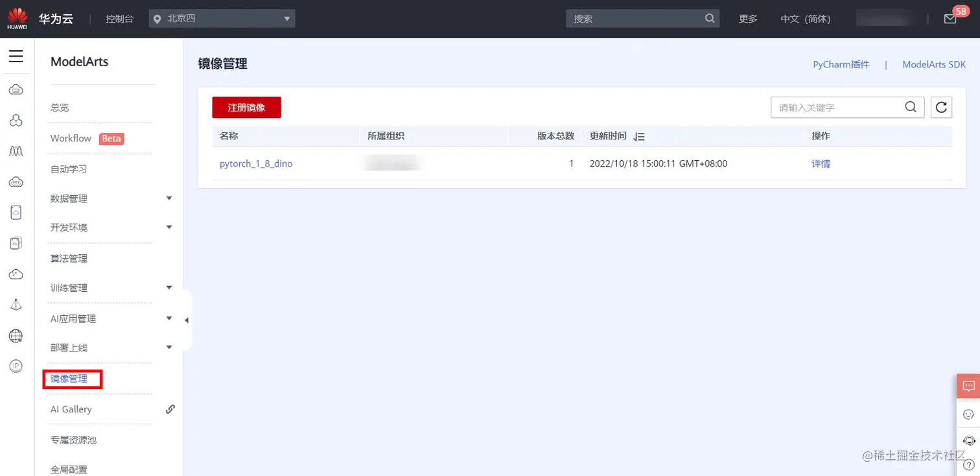Screen dimensions: 980x476
Task: Click the 版本总数 column header
Action: [x=555, y=136]
